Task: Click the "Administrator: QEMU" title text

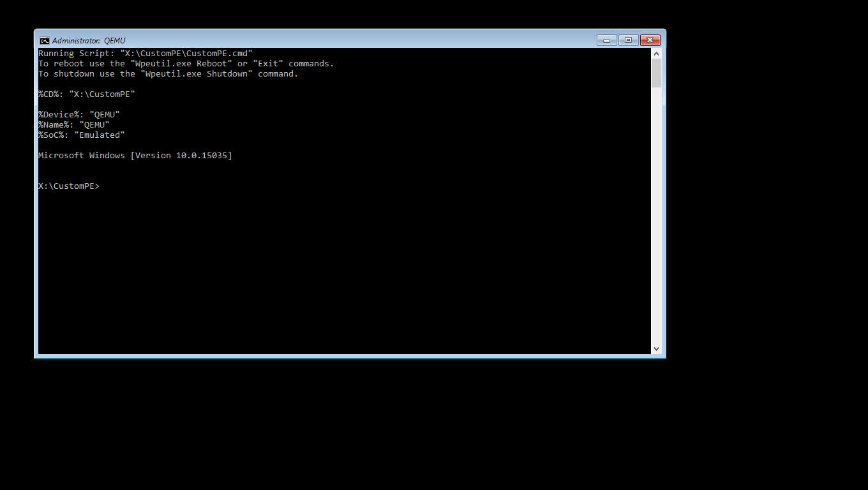Action: (89, 41)
